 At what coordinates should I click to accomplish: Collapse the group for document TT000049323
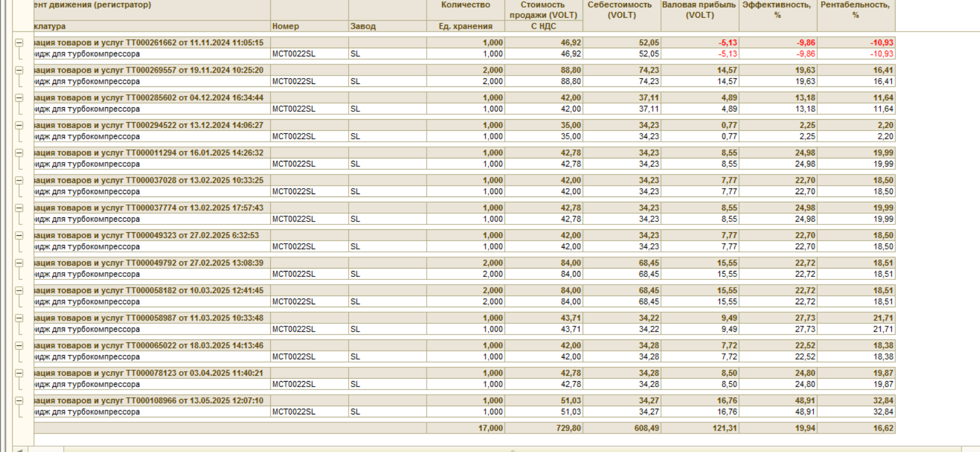[19, 236]
